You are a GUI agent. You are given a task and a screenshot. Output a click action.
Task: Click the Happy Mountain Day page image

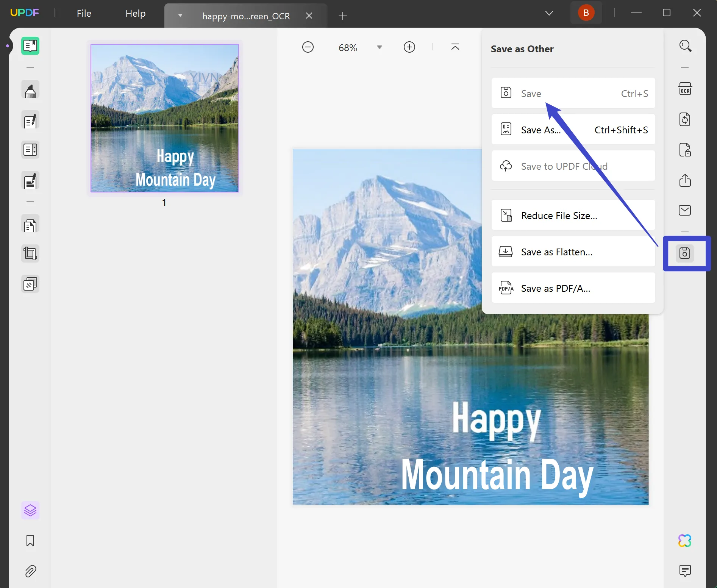pyautogui.click(x=470, y=327)
